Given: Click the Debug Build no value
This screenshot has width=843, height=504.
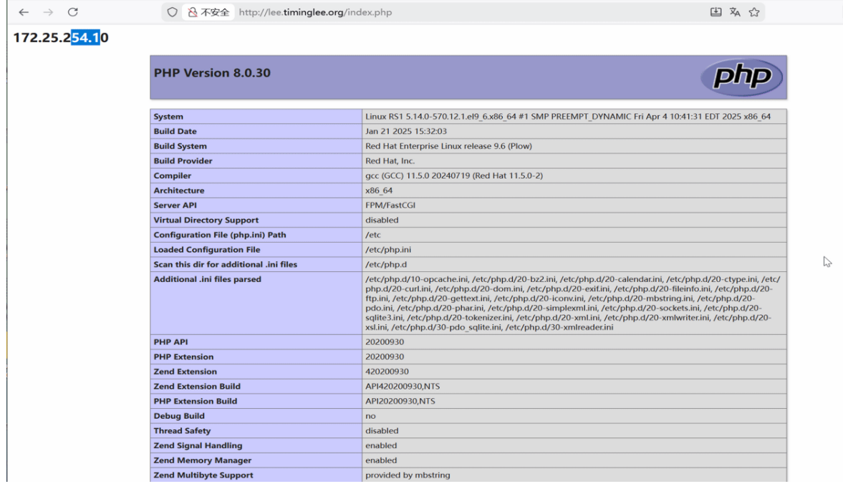Looking at the screenshot, I should pyautogui.click(x=370, y=416).
